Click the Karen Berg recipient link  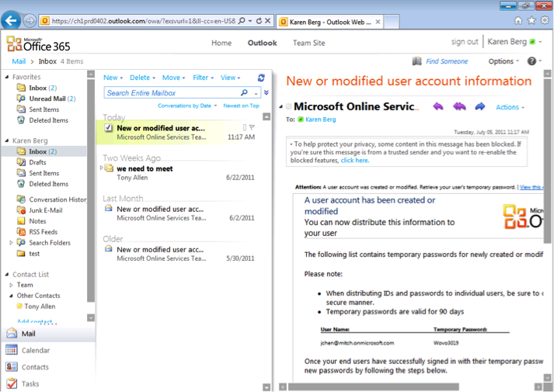click(320, 120)
